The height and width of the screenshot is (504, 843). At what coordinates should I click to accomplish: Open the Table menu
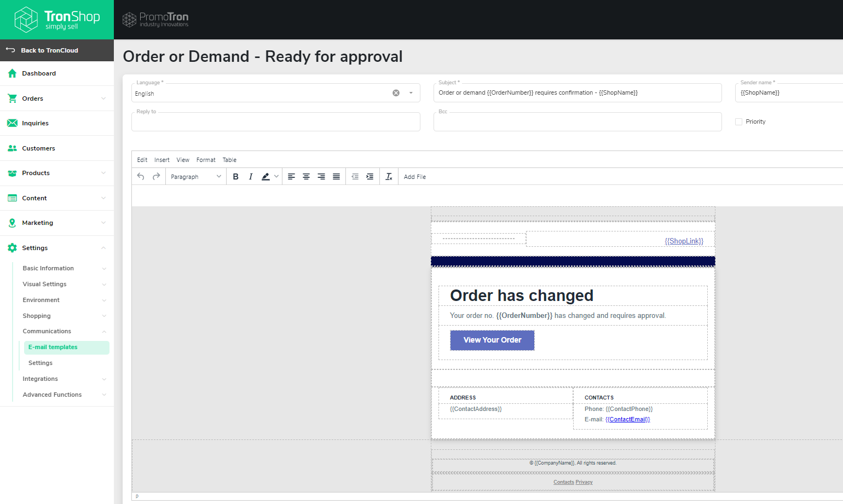pyautogui.click(x=229, y=160)
